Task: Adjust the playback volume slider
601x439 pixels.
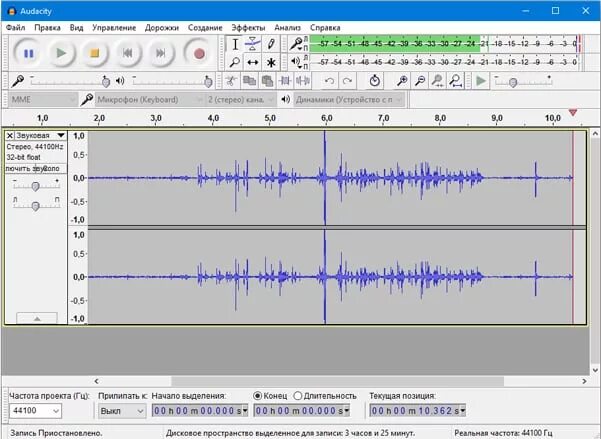Action: [208, 82]
